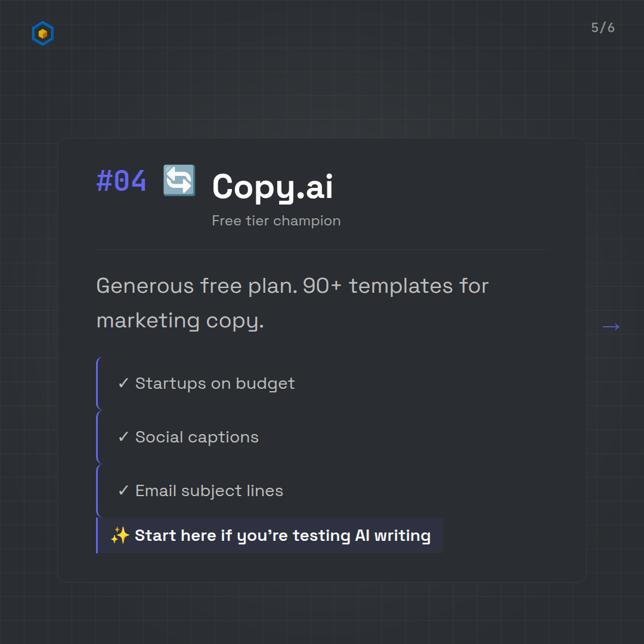Click the checkmark beside Startups on budget
Screen dimensions: 644x644
click(123, 383)
